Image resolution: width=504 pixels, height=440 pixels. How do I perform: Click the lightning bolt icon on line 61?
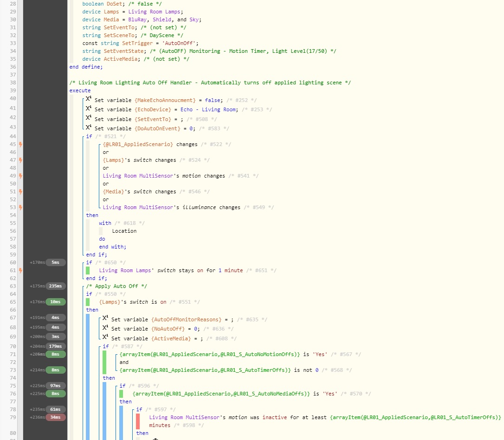click(x=20, y=270)
